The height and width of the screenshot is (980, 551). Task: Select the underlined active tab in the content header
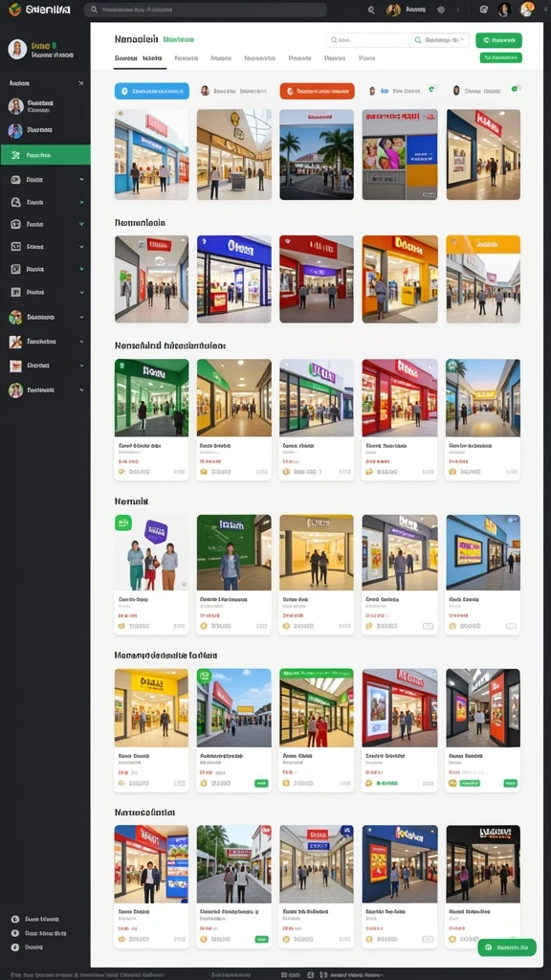tap(138, 58)
